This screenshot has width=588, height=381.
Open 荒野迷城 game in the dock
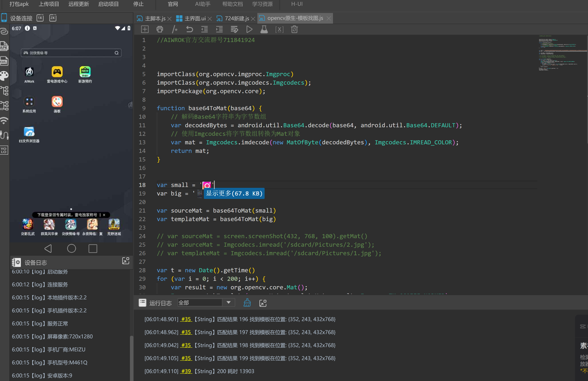pyautogui.click(x=114, y=227)
